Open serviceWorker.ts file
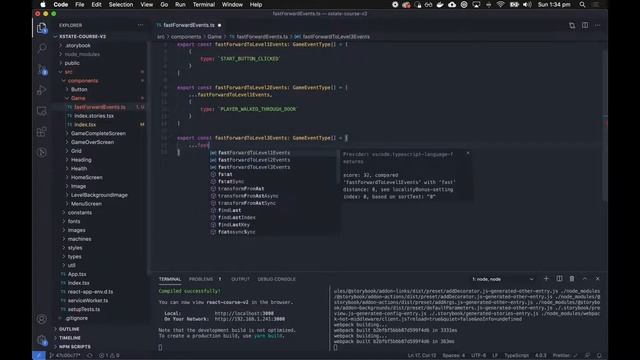This screenshot has width=640, height=360. pyautogui.click(x=88, y=300)
